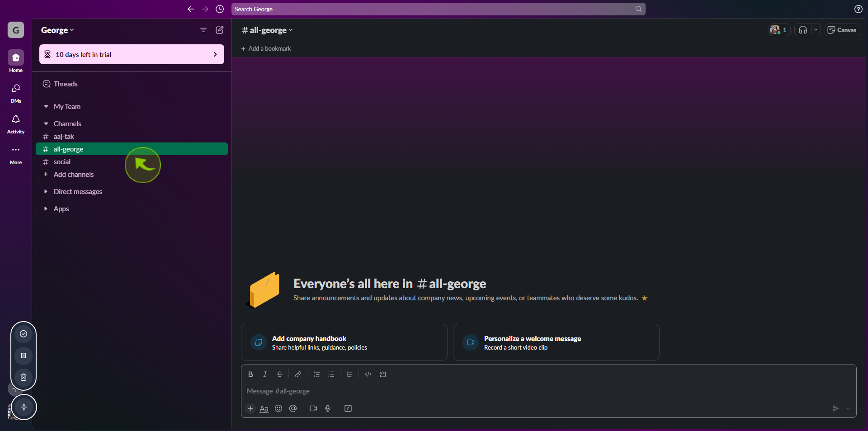View channel members count button
This screenshot has width=868, height=431.
779,30
